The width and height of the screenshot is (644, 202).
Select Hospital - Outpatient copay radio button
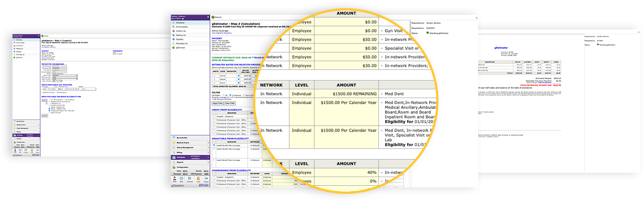(214, 116)
